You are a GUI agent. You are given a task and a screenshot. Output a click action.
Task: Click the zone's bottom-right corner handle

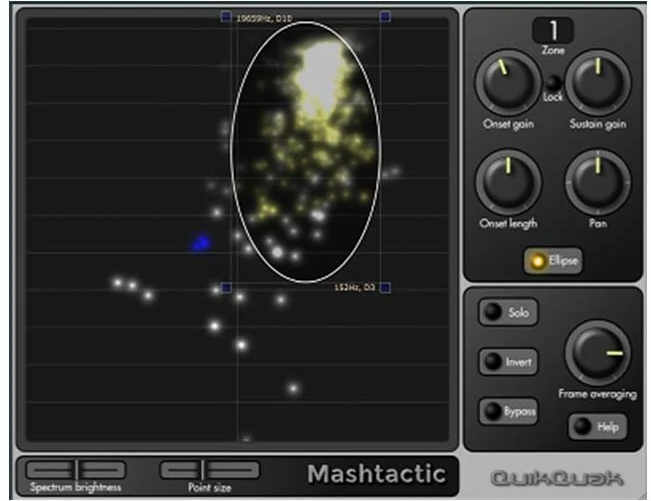click(385, 287)
